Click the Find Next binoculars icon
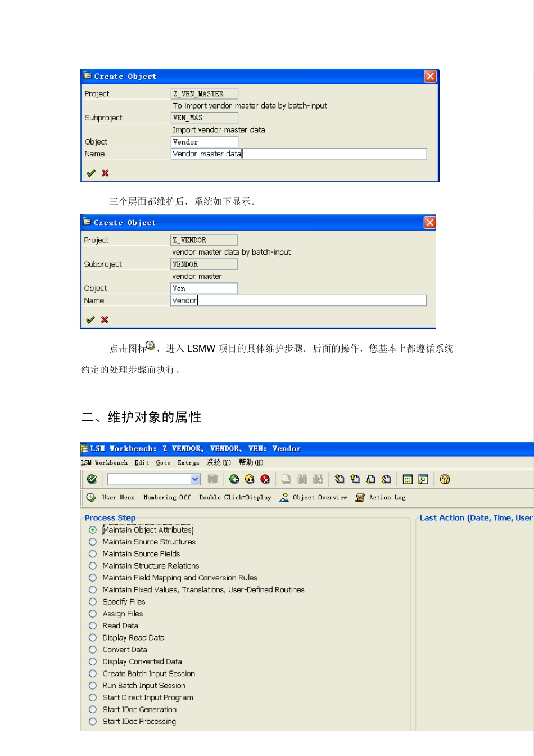This screenshot has width=534, height=756. pos(318,479)
